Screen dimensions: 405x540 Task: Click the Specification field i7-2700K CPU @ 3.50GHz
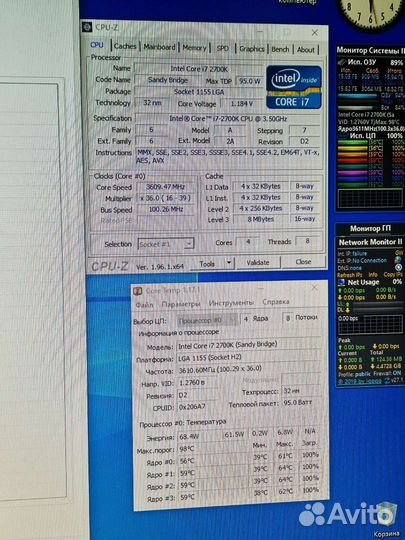228,119
